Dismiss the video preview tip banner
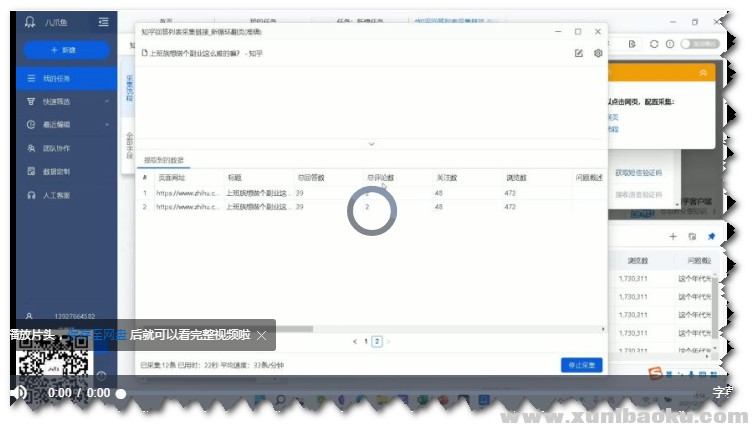 (x=261, y=335)
